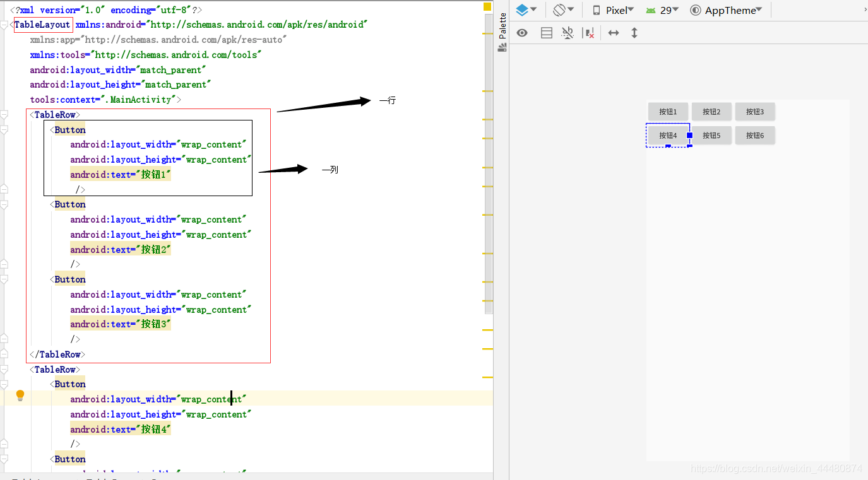The height and width of the screenshot is (480, 868).
Task: Click the android:text="按钮2" attribute
Action: click(121, 250)
